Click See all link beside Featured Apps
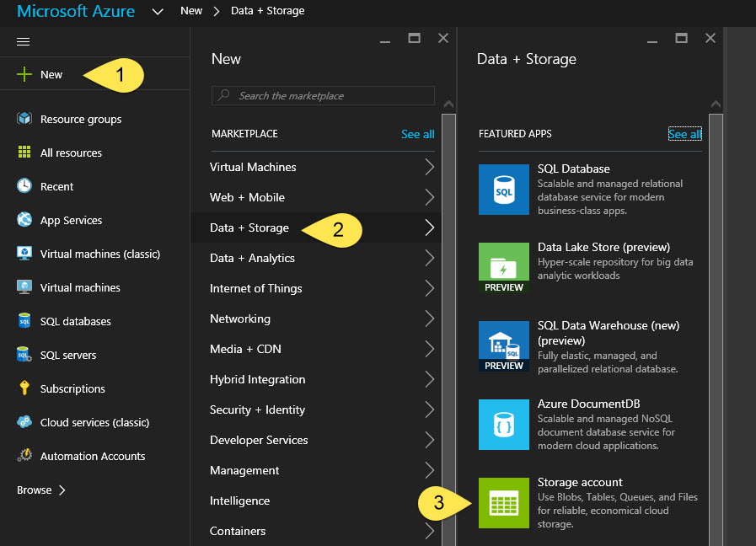Screen dimensions: 756x546 click(684, 134)
